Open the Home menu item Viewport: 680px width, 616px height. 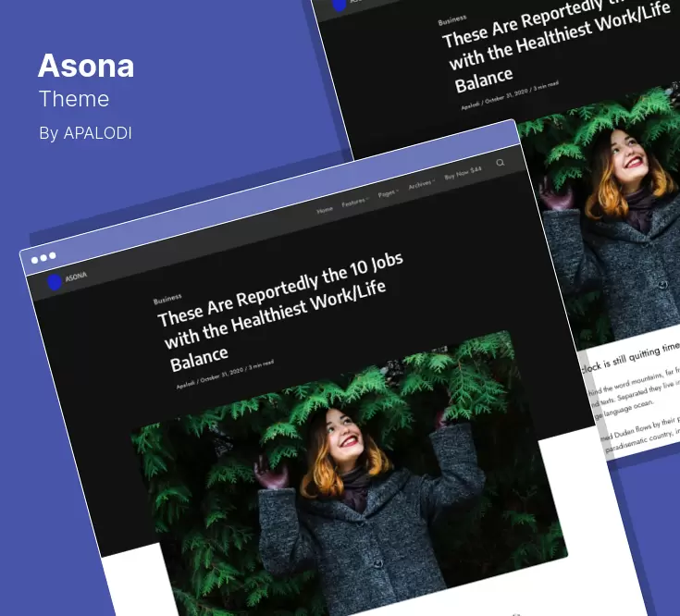coord(325,210)
